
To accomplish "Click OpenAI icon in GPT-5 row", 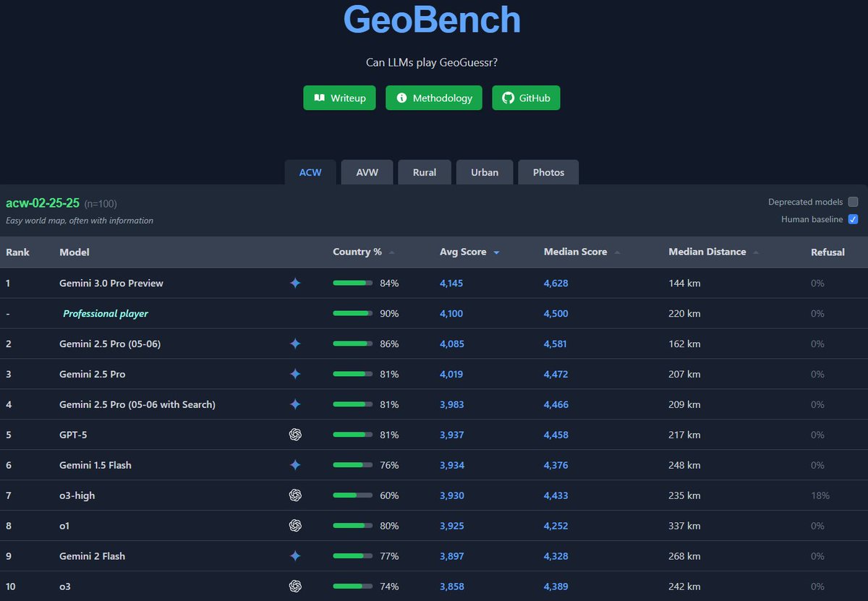I will (295, 435).
